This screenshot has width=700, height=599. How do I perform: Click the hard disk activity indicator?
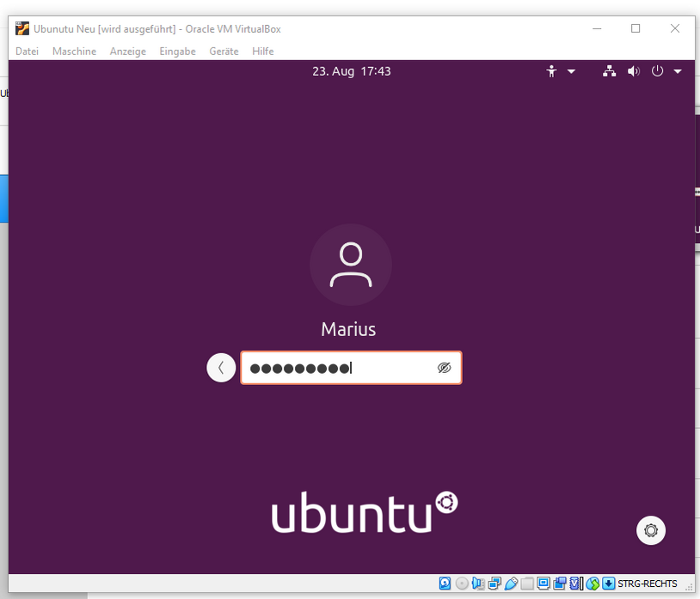coord(445,584)
